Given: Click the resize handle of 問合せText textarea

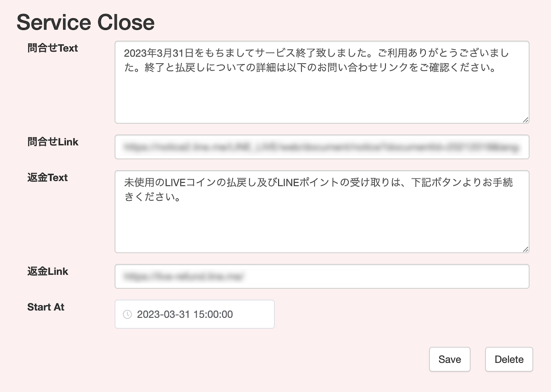Looking at the screenshot, I should pos(525,120).
